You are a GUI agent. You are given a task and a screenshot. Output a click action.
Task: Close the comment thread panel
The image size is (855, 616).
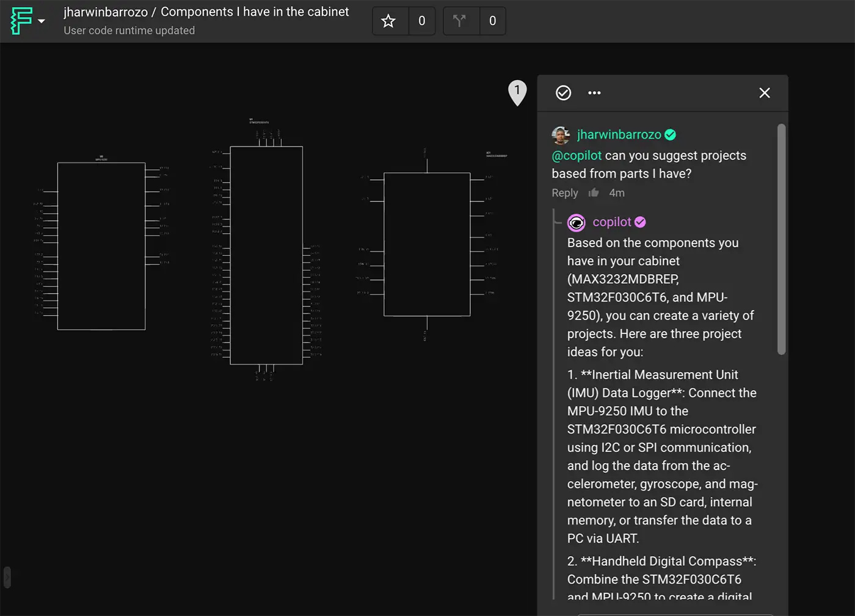(x=765, y=93)
